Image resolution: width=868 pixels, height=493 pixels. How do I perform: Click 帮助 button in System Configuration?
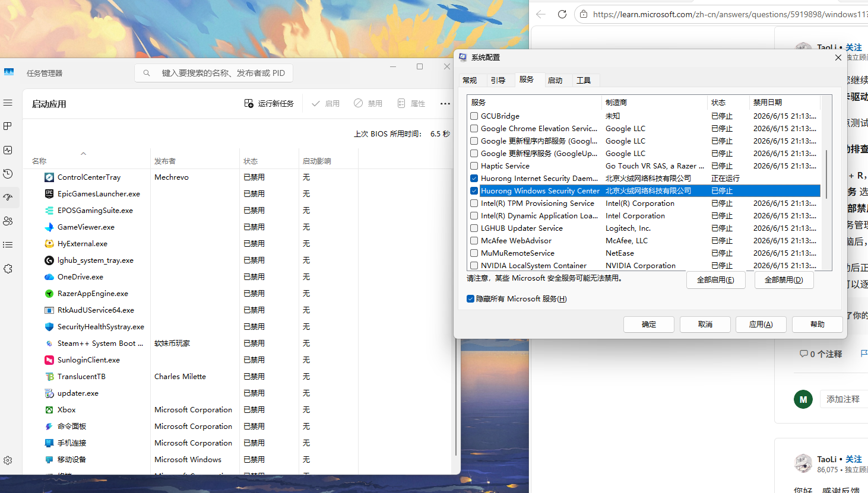[818, 325]
